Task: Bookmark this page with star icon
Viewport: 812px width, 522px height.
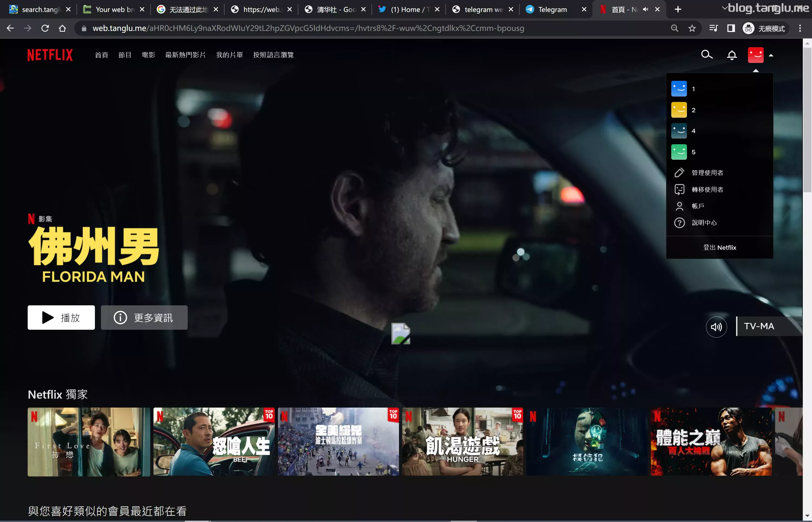Action: (x=692, y=28)
